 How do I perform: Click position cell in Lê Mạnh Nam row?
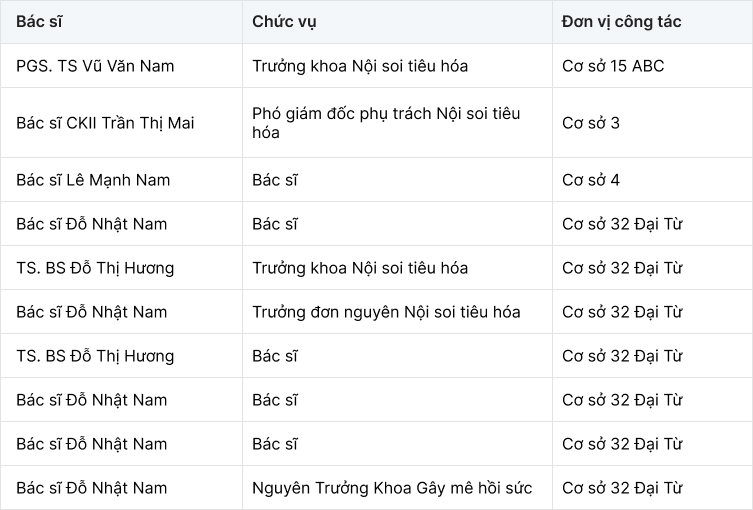[x=275, y=180]
